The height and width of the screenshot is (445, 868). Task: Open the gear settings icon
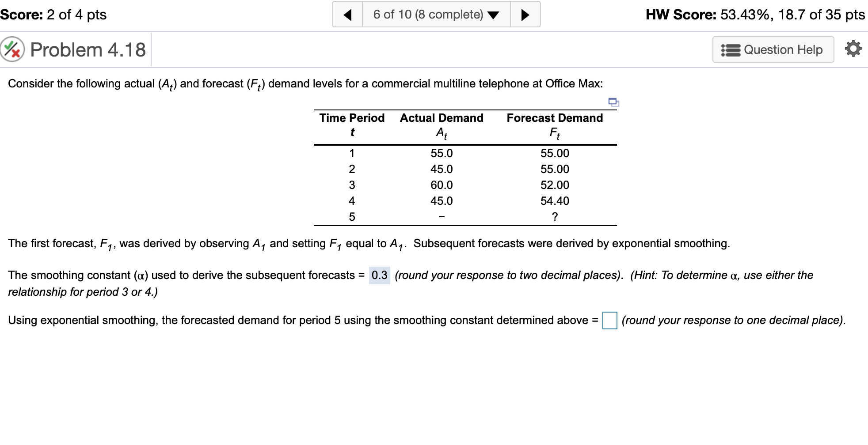[853, 49]
